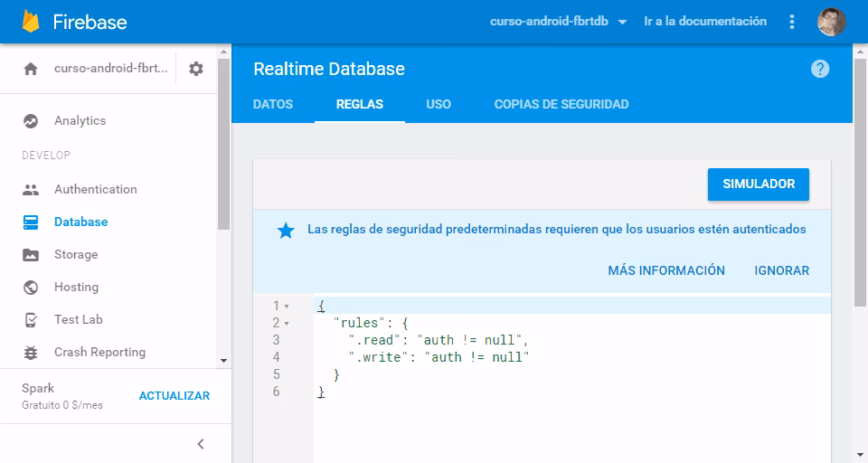Click the ".write" rule line
This screenshot has width=868, height=463.
tap(439, 357)
